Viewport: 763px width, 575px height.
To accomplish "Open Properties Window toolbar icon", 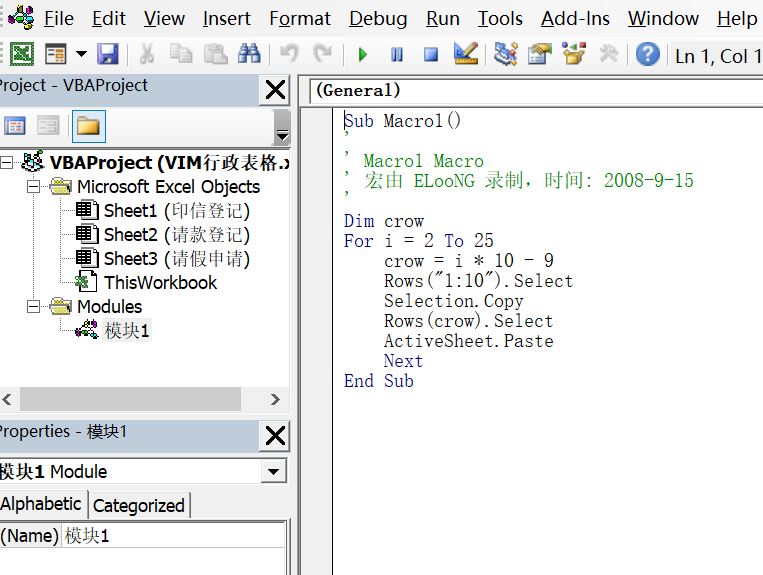I will point(540,54).
